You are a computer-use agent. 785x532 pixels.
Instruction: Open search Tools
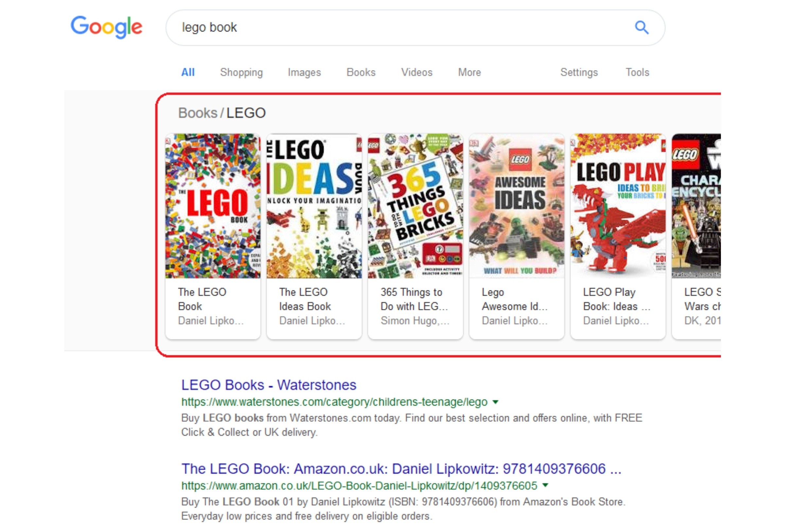pyautogui.click(x=637, y=72)
